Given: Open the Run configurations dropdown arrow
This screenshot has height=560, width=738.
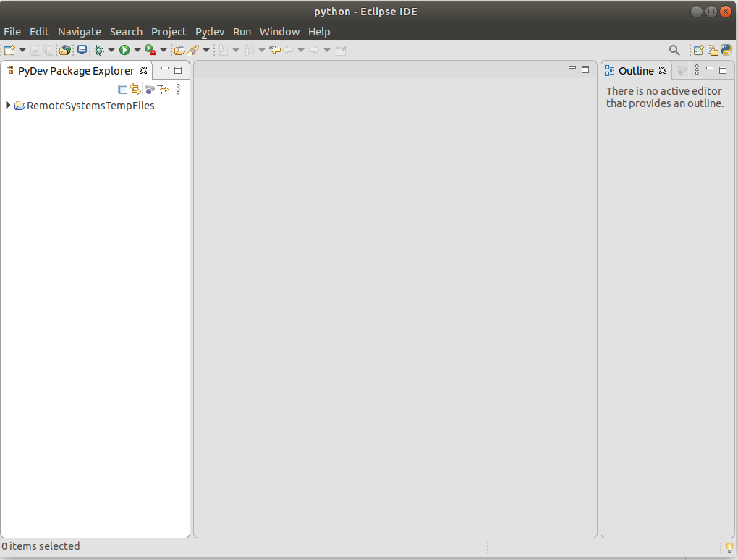Looking at the screenshot, I should point(137,50).
